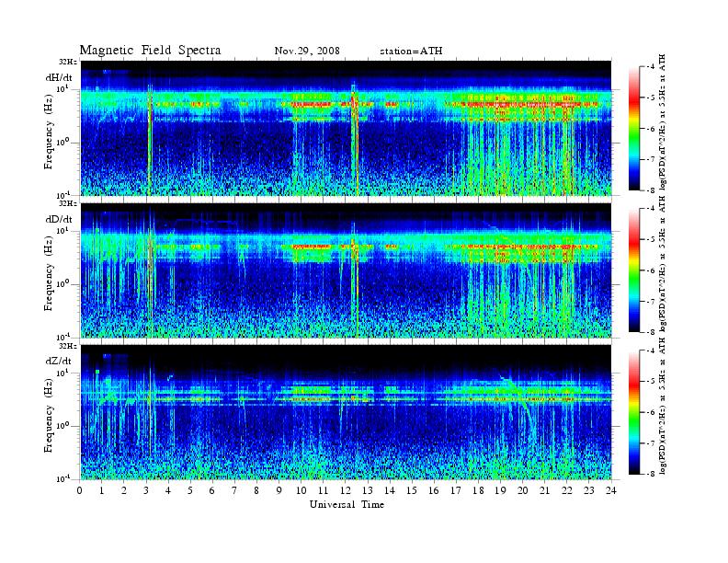Screen dimensions: 728x563
Task: Click the "21" tick on the time axis
Action: point(544,490)
